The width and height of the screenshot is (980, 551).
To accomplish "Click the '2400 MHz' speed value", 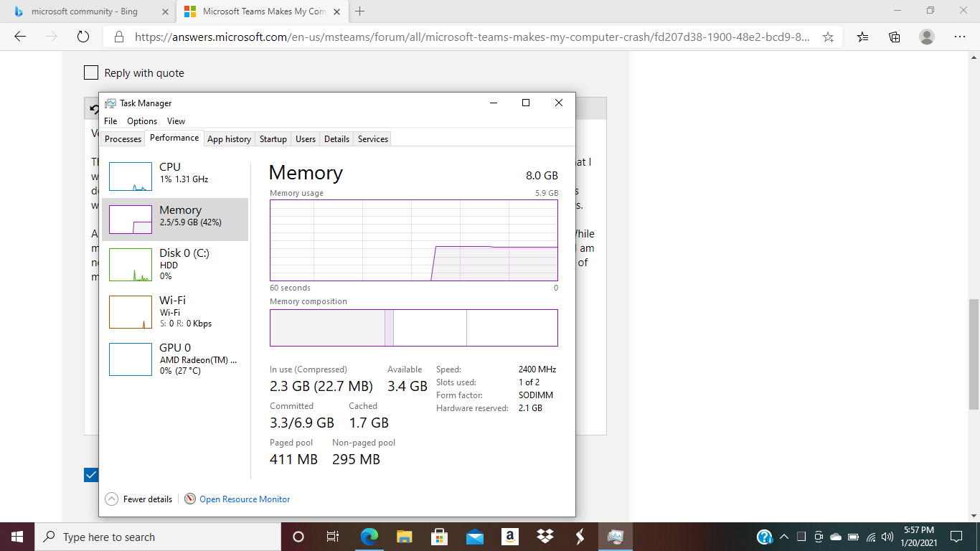I will coord(537,369).
